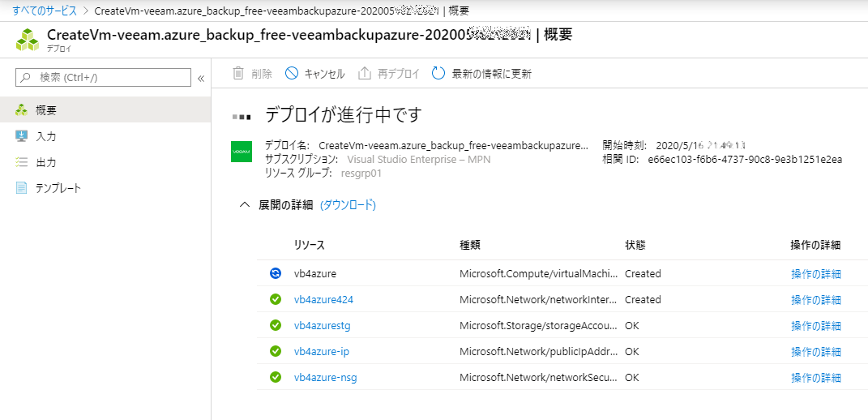Screen dimensions: 868x420
Task: Collapse the sidebar with the double chevron
Action: pos(201,78)
